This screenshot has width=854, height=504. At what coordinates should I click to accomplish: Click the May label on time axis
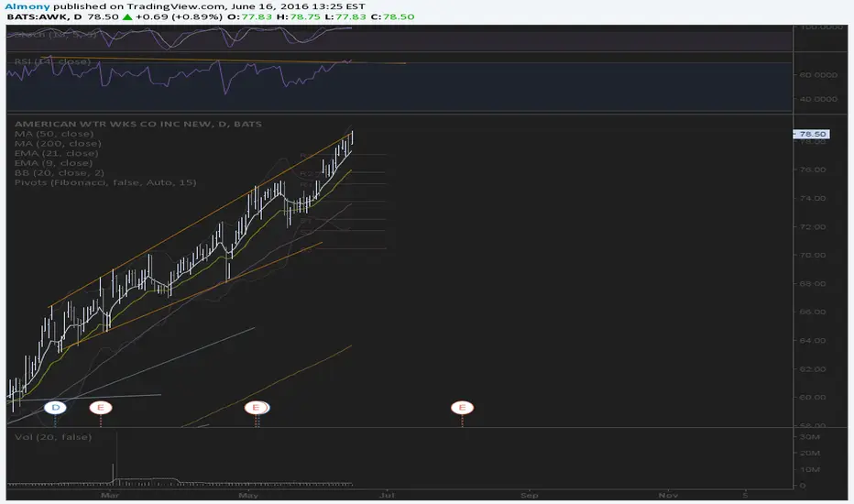click(x=248, y=495)
